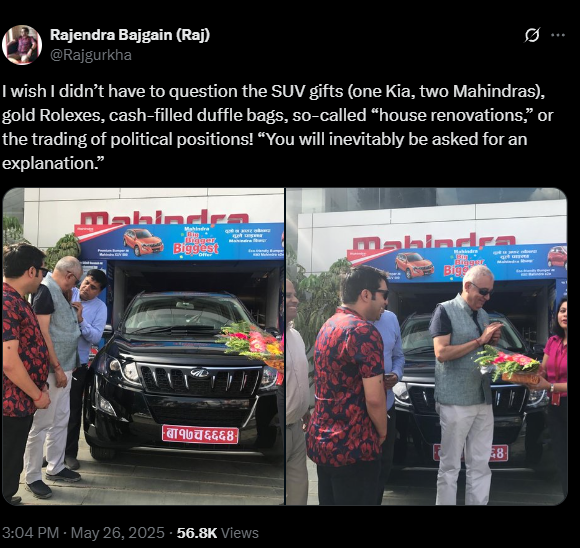The width and height of the screenshot is (580, 548).
Task: Open Rajendra Bajgain's profile avatar
Action: (x=22, y=45)
